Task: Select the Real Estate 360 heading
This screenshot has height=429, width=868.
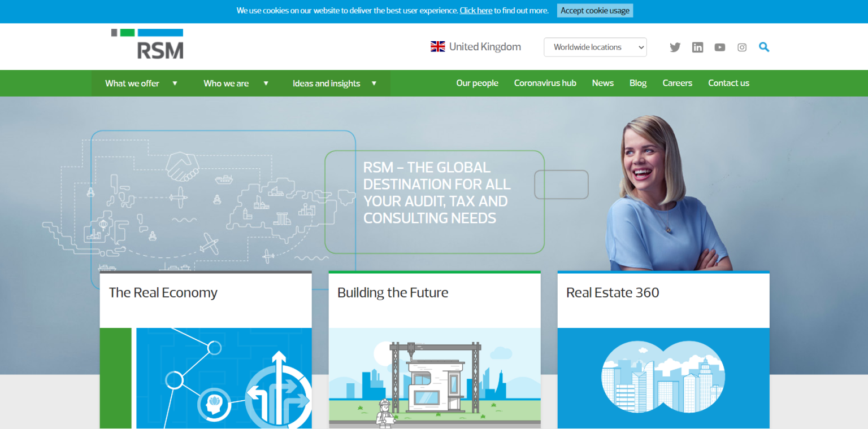Action: tap(613, 293)
